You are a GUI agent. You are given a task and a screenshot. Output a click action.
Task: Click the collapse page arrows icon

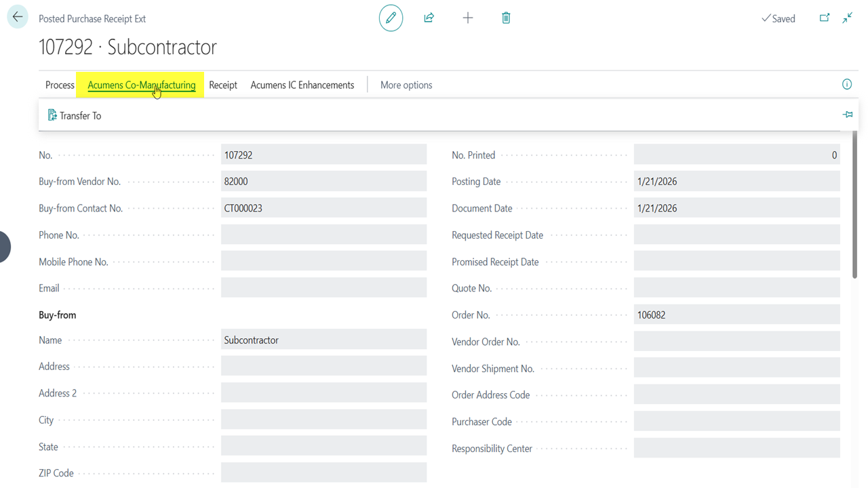coord(848,18)
